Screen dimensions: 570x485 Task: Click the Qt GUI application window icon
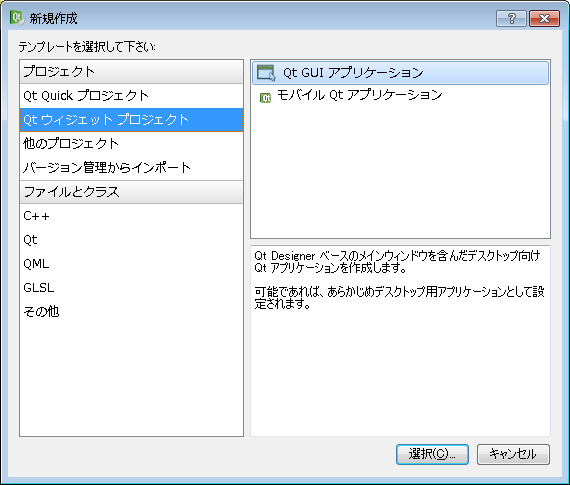pos(266,73)
